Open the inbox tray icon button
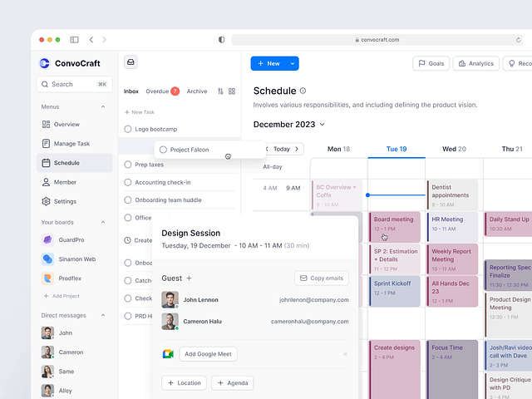The width and height of the screenshot is (532, 399). (131, 62)
